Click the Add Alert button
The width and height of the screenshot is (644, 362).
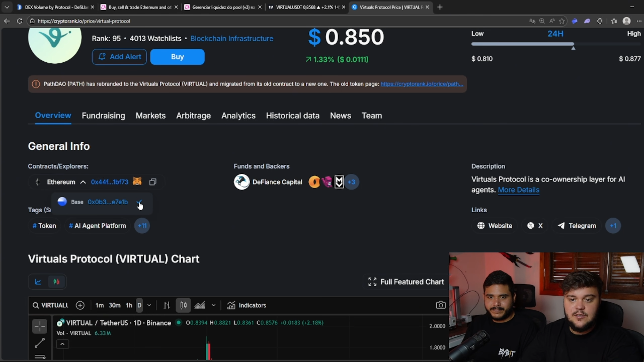119,57
